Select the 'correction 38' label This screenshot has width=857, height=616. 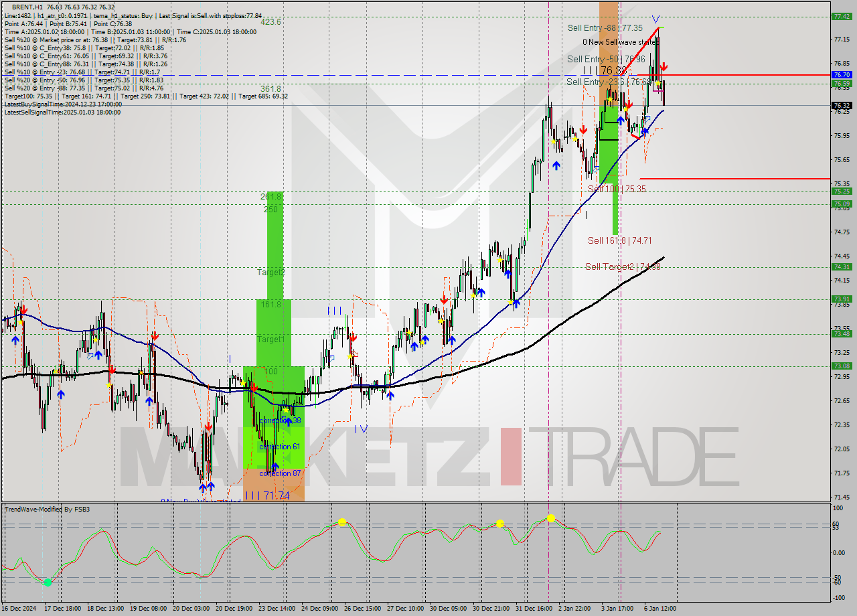[281, 420]
